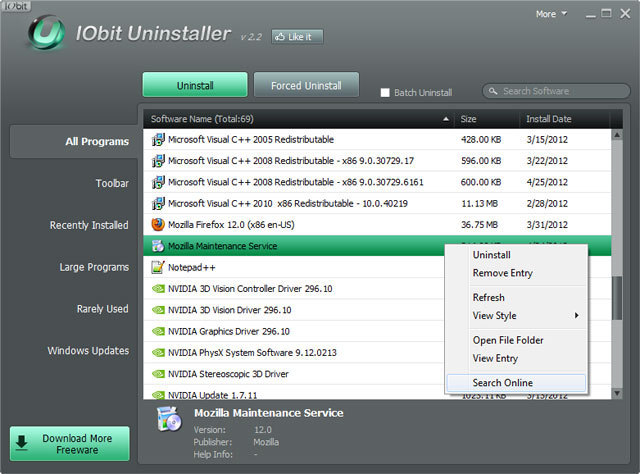The image size is (640, 474).
Task: Click the NVIDIA 3D Vision Controller Driver icon
Action: (158, 289)
